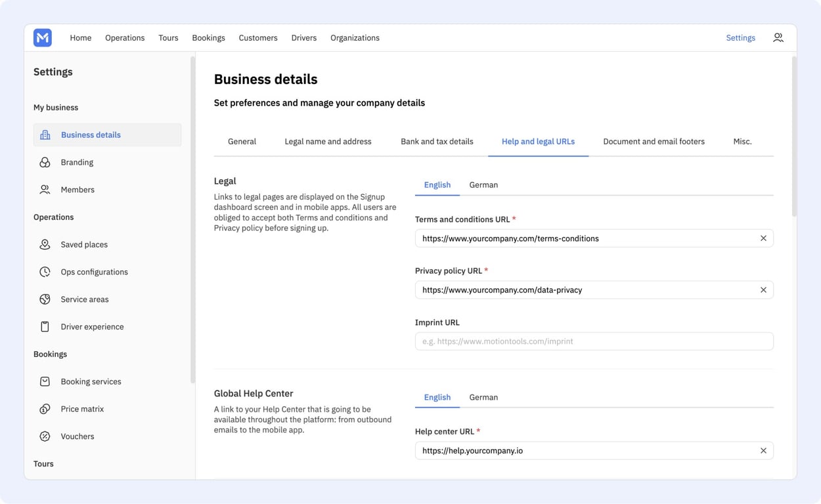Viewport: 821px width, 504px height.
Task: Switch to the General tab
Action: [242, 141]
